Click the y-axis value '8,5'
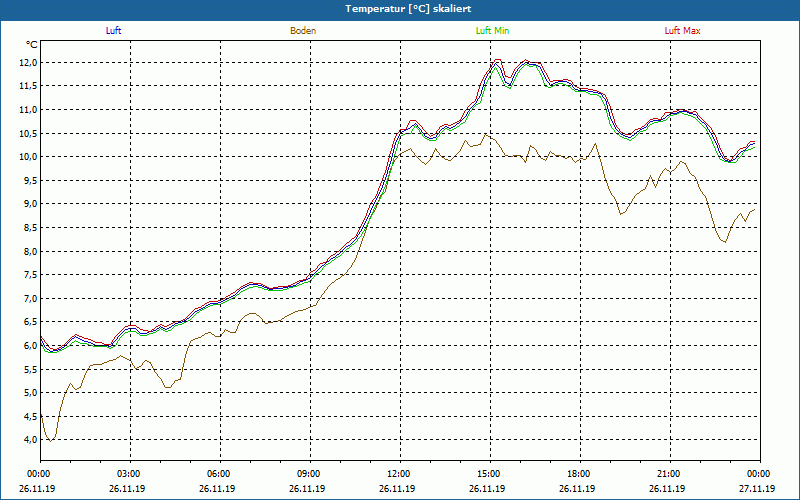This screenshot has height=500, width=800. click(x=30, y=228)
